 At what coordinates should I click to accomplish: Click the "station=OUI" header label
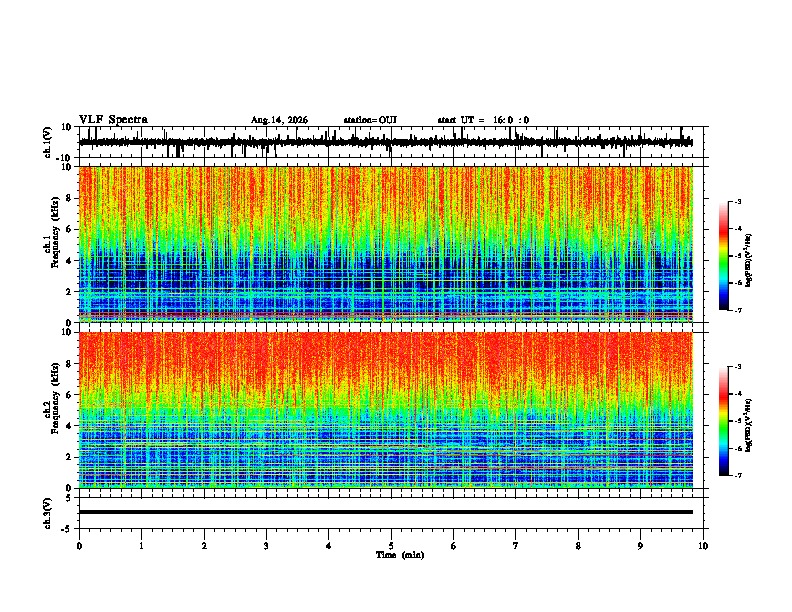tap(370, 120)
